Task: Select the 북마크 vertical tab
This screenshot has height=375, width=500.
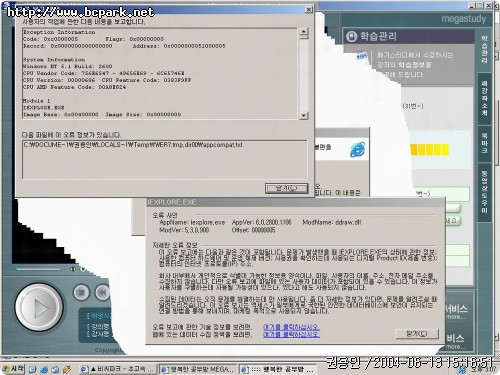Action: pyautogui.click(x=484, y=143)
